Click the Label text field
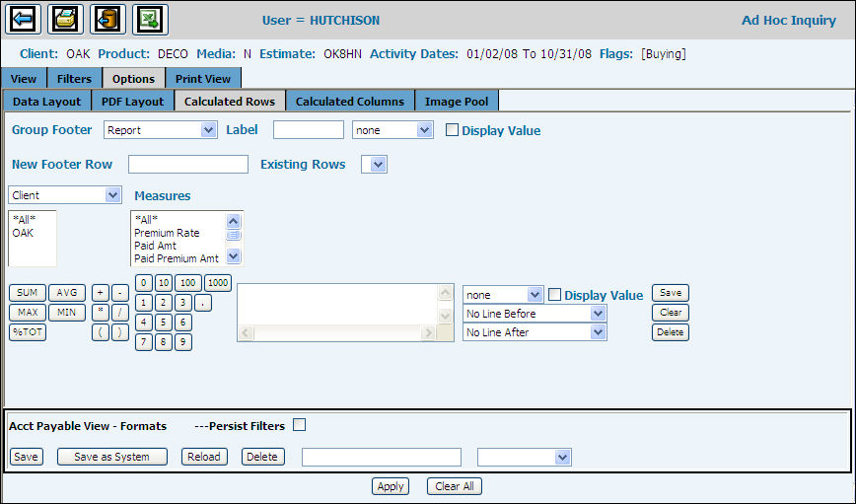Viewport: 856px width, 504px height. 309,130
